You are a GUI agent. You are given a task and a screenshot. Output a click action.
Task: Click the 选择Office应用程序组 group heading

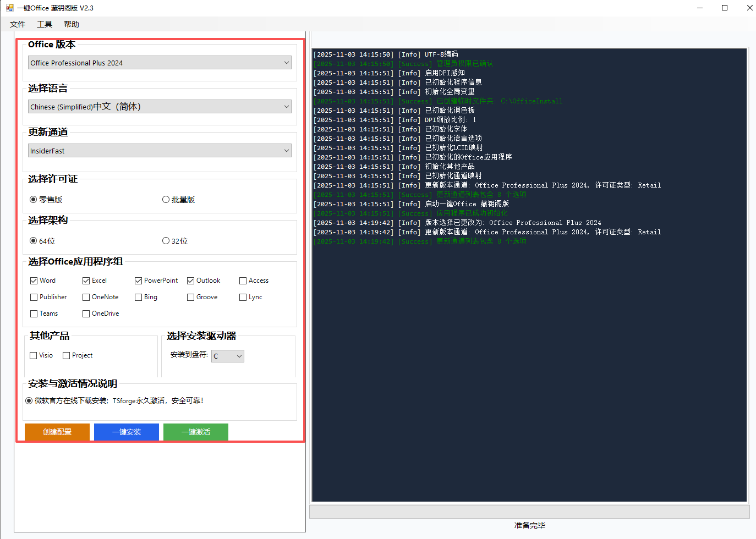click(x=75, y=261)
